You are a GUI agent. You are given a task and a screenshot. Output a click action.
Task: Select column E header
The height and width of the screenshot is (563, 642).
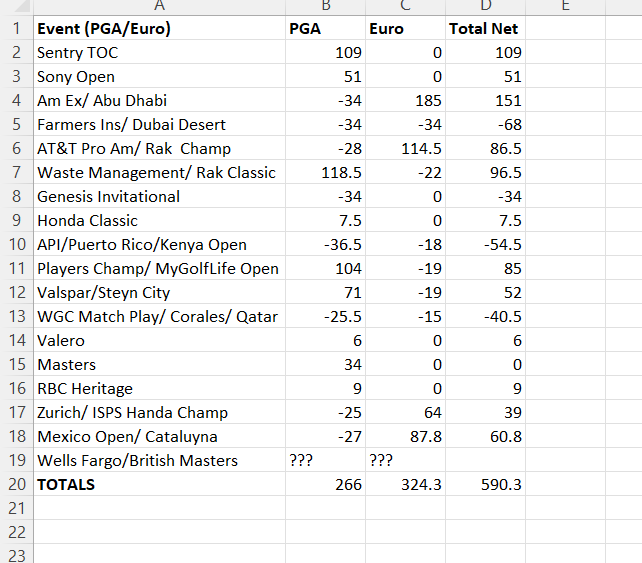pos(565,7)
